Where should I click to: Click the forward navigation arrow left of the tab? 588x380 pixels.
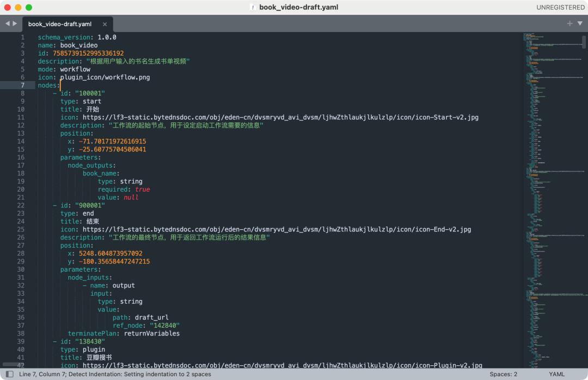click(15, 24)
